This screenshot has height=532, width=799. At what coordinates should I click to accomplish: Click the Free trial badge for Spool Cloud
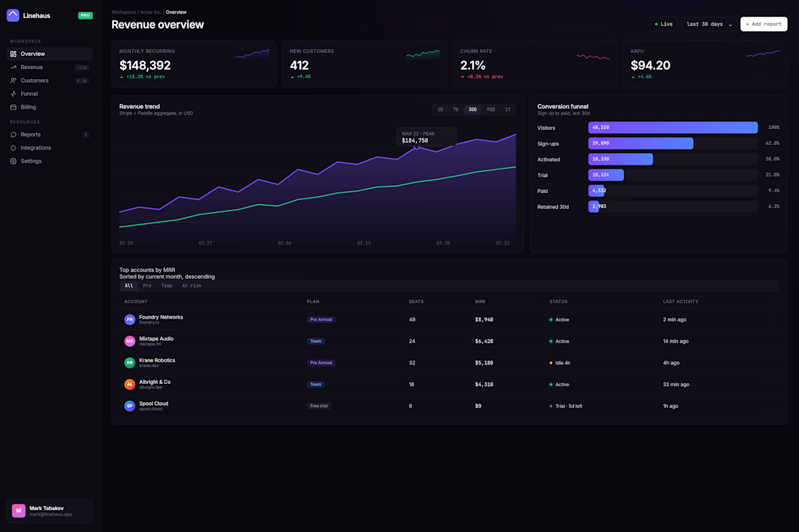[x=319, y=406]
